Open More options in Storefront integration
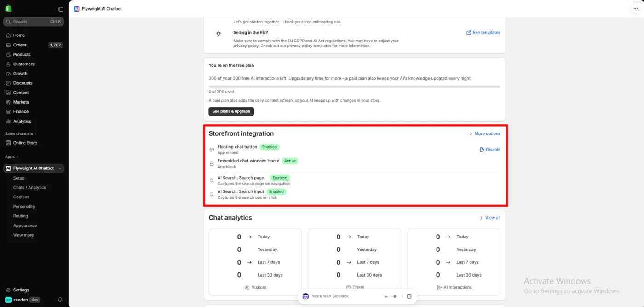 coord(484,133)
